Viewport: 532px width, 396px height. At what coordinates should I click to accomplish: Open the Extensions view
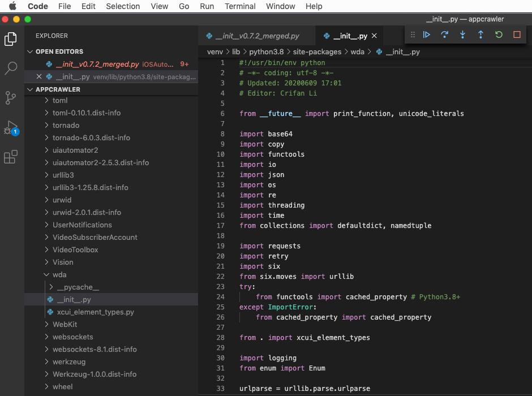pos(11,157)
